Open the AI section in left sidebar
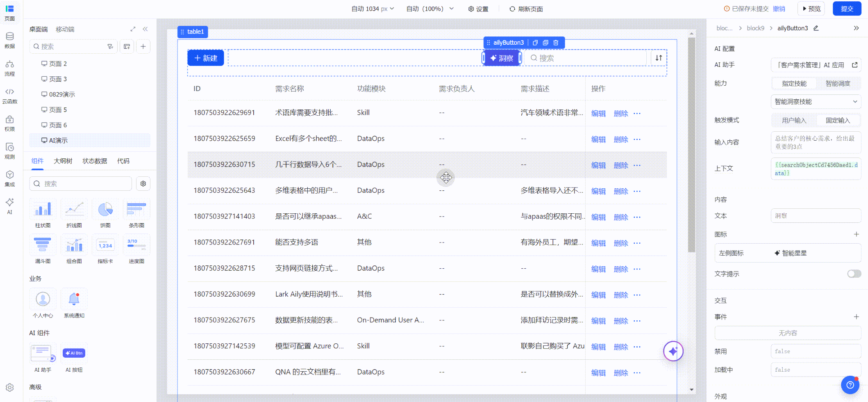This screenshot has width=868, height=402. click(9, 206)
